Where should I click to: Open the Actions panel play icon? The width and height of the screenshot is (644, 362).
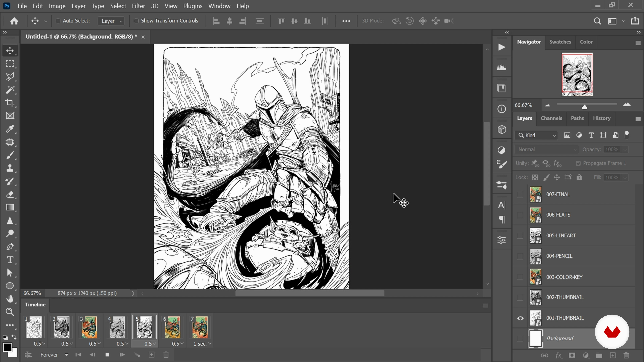pyautogui.click(x=501, y=47)
